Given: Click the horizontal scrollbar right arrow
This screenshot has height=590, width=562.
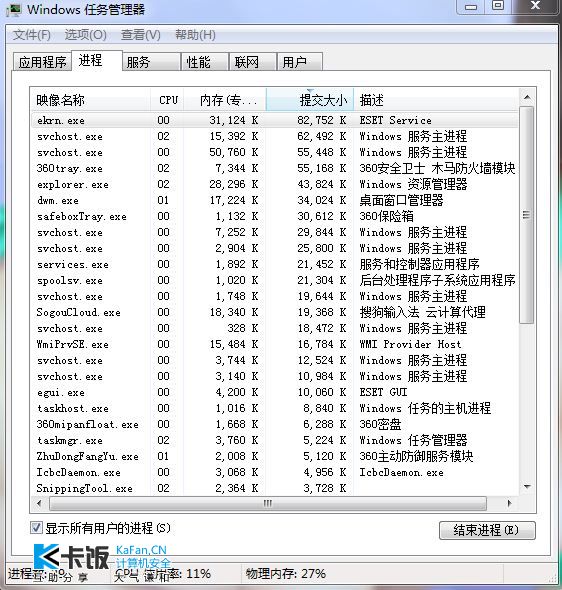Looking at the screenshot, I should point(509,503).
